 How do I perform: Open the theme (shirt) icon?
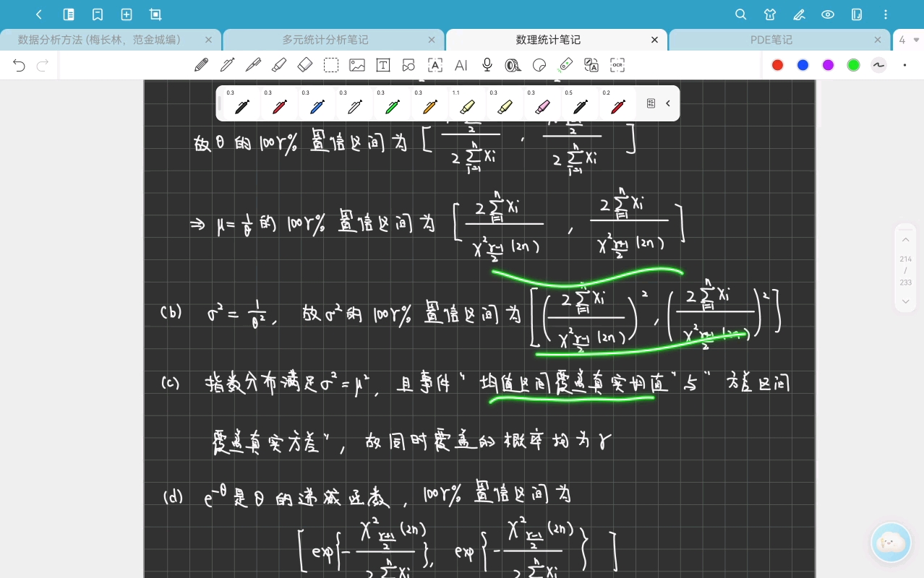pos(770,14)
